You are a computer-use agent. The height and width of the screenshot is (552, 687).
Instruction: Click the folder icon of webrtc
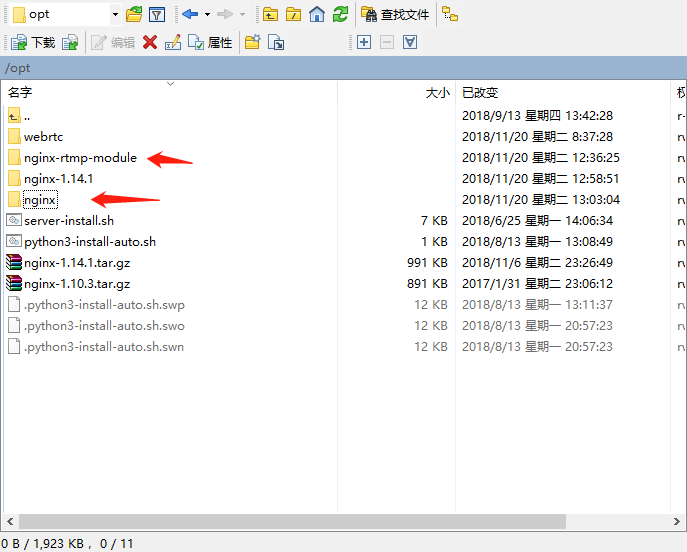pos(14,136)
